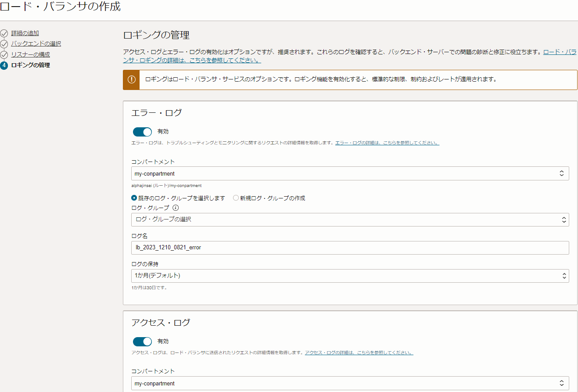Open the ログの保持 dropdown

tap(350, 276)
